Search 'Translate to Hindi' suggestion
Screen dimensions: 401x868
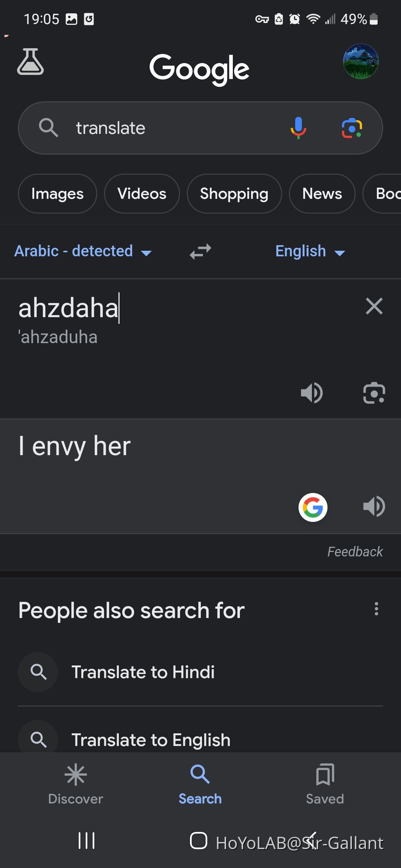click(x=143, y=672)
